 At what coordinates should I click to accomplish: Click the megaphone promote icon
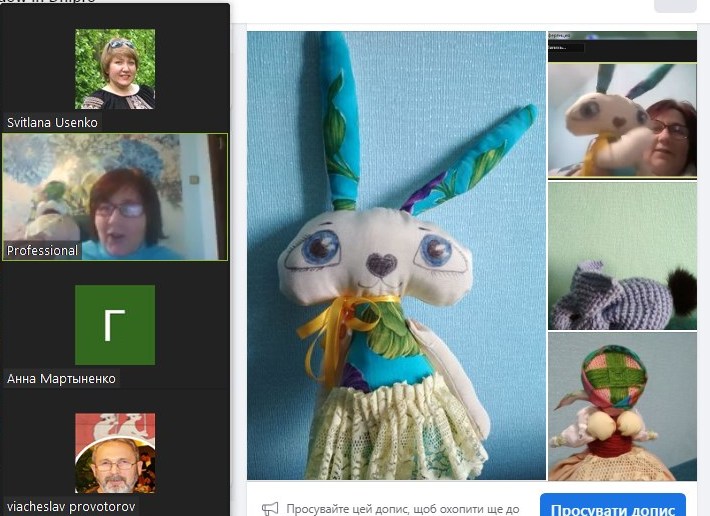[x=270, y=509]
